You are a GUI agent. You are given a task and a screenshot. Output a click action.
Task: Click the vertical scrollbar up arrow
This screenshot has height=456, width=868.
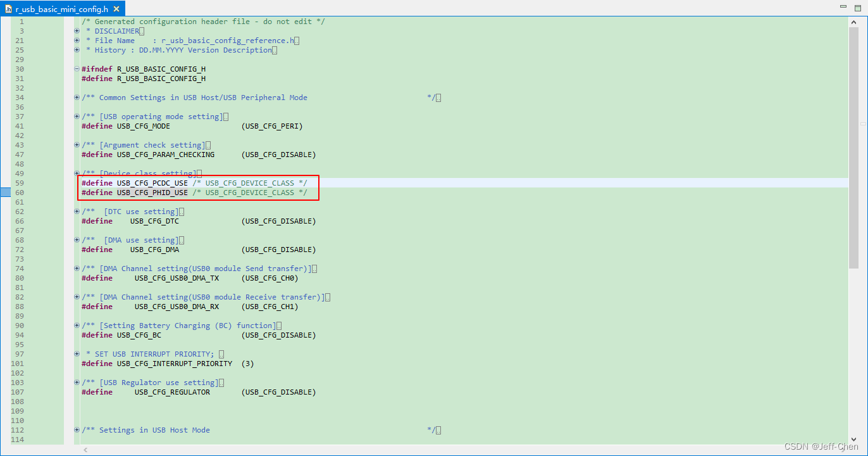(x=853, y=22)
